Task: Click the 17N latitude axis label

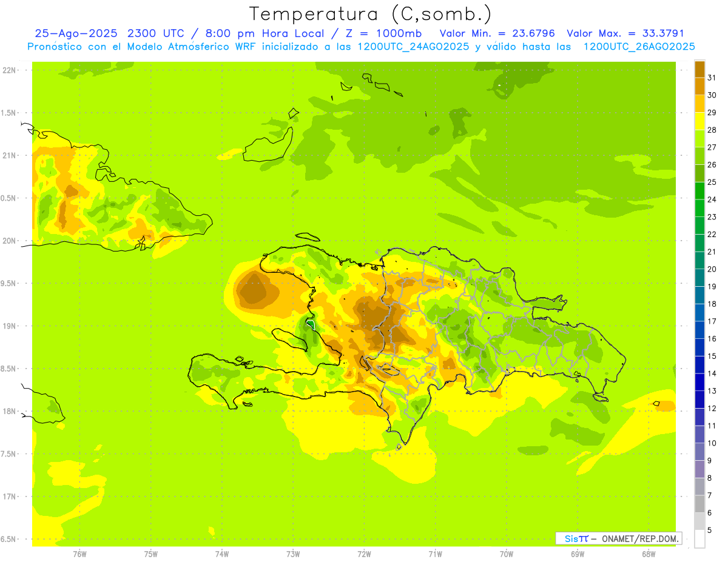Action: [x=8, y=497]
